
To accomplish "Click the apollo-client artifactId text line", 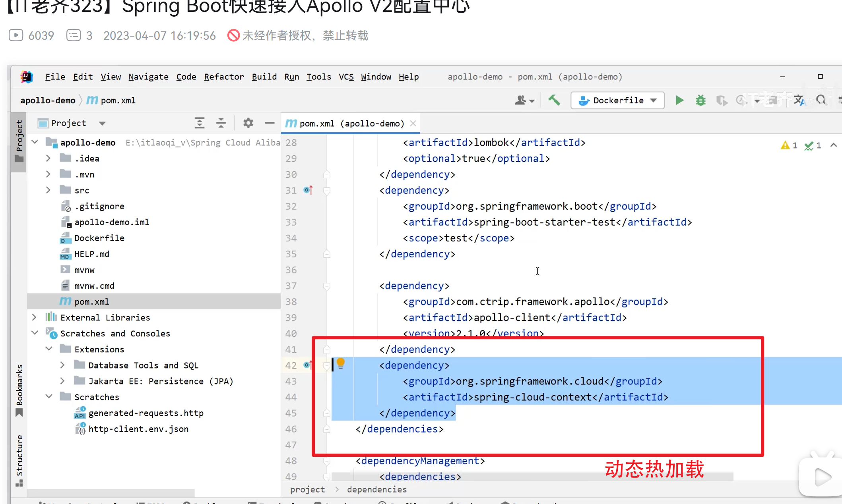I will point(515,317).
